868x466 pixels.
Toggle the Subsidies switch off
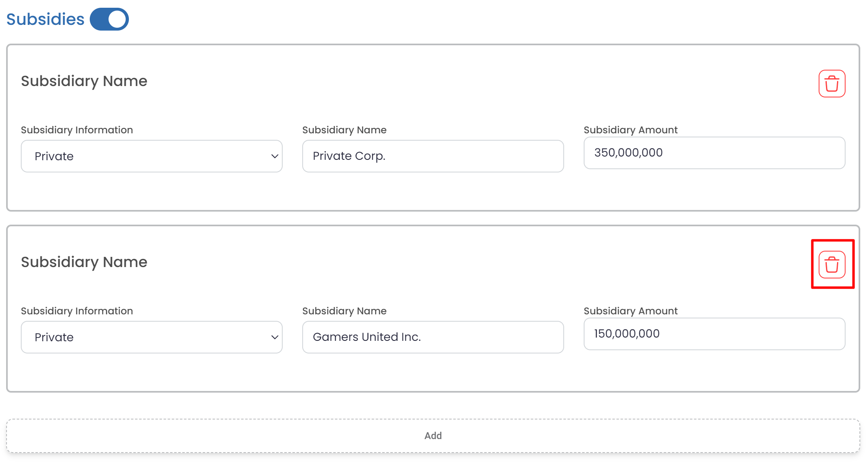[x=109, y=19]
